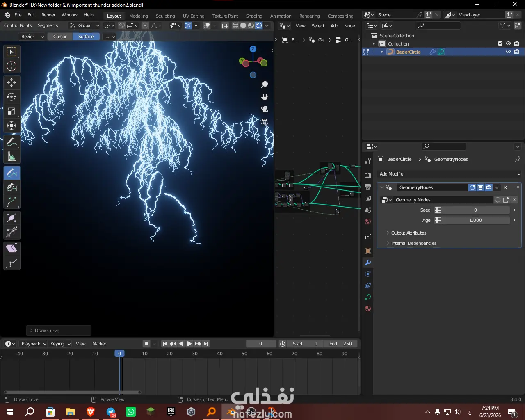
Task: Remove the GeometryNodes modifier with X
Action: [505, 187]
